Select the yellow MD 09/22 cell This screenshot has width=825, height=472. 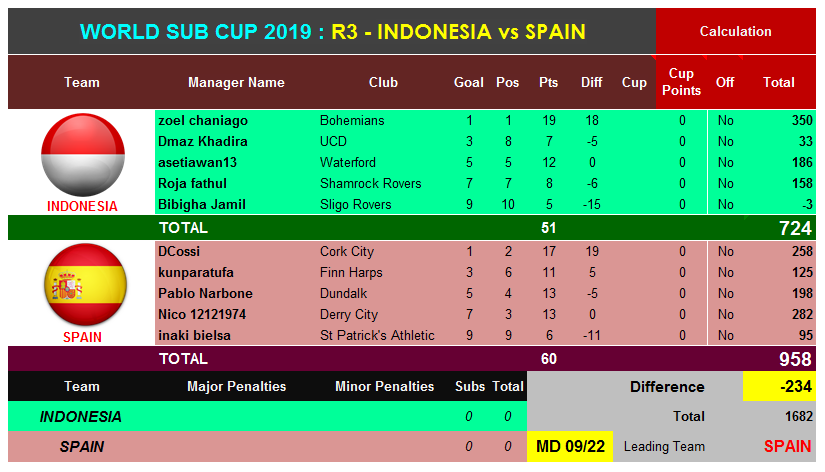[x=570, y=447]
